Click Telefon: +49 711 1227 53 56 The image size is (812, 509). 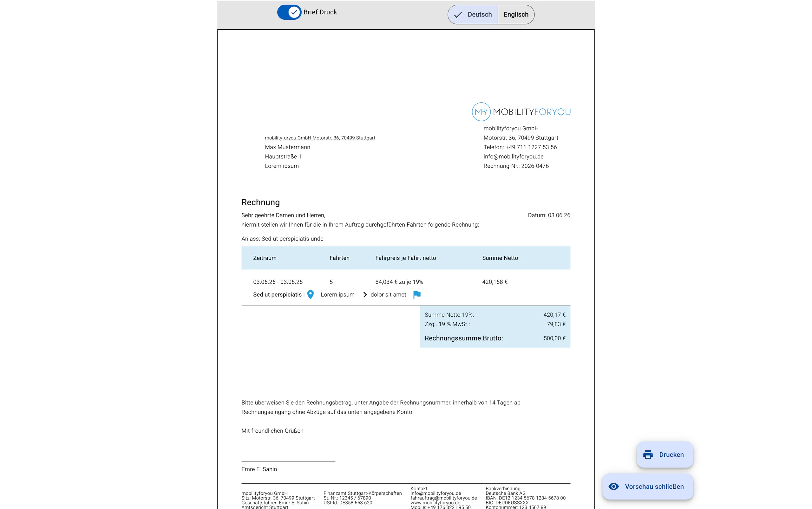tap(520, 147)
